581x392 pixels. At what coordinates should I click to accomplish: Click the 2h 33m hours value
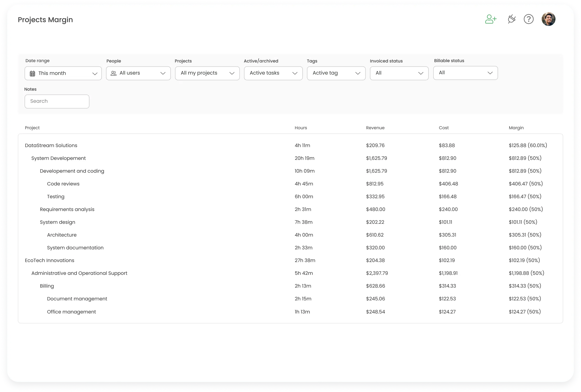tap(303, 248)
